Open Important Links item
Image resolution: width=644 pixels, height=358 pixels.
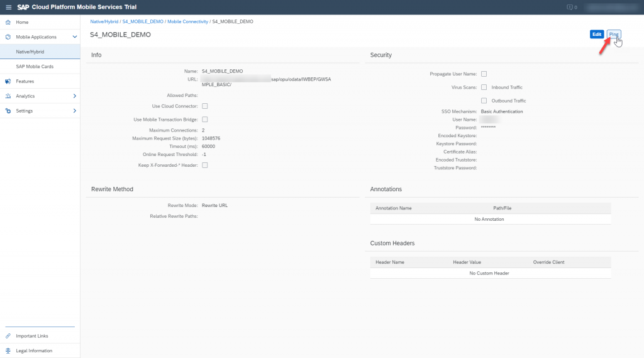click(x=40, y=336)
